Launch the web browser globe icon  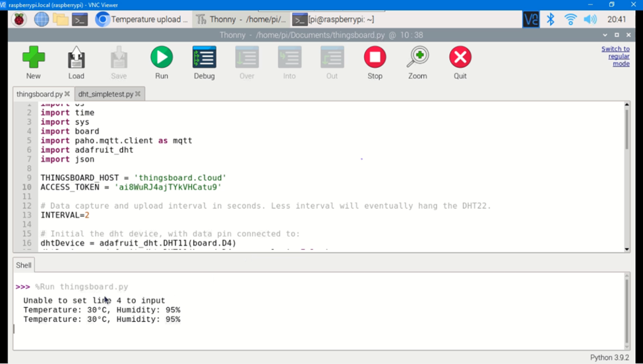42,19
